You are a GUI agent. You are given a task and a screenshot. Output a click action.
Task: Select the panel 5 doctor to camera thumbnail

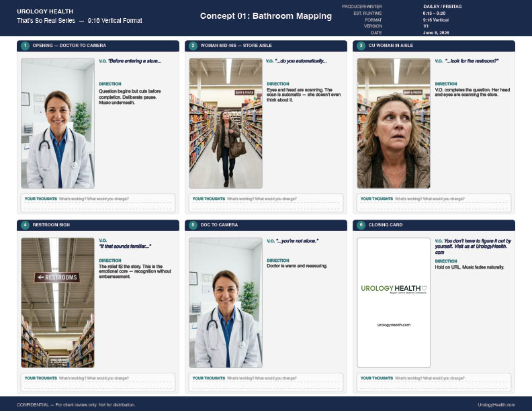click(x=226, y=303)
